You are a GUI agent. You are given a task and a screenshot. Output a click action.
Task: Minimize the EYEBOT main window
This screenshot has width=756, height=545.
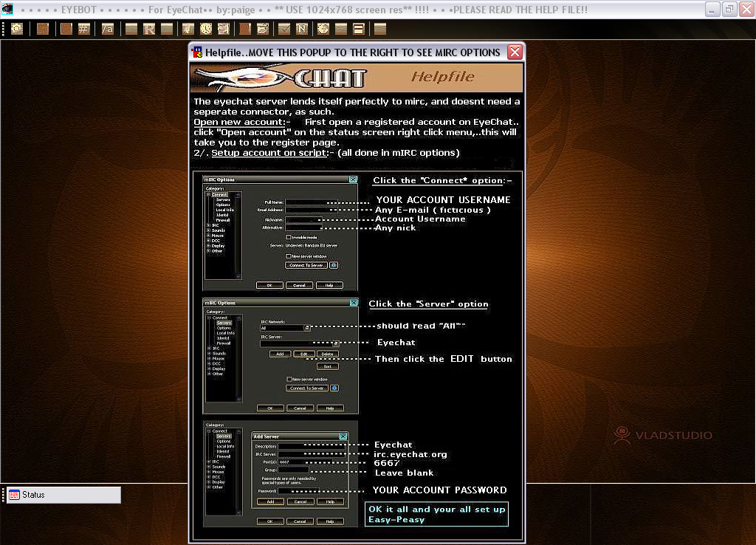pyautogui.click(x=712, y=9)
